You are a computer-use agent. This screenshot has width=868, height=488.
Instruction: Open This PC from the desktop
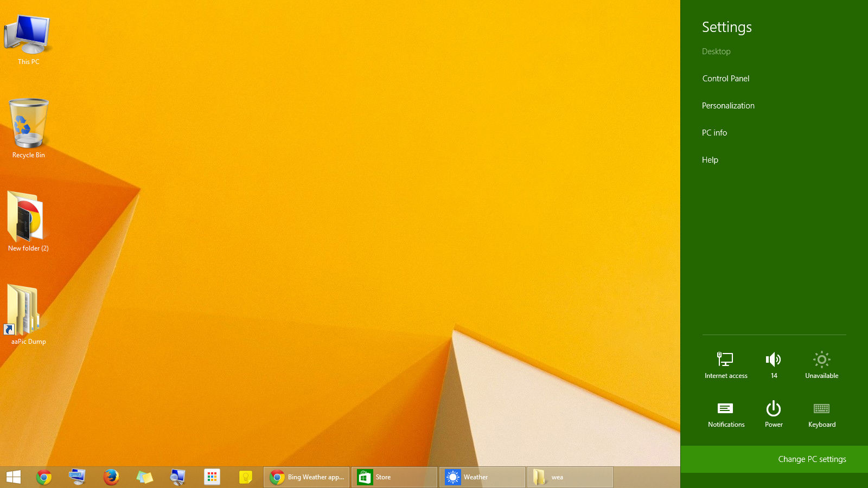tap(28, 34)
